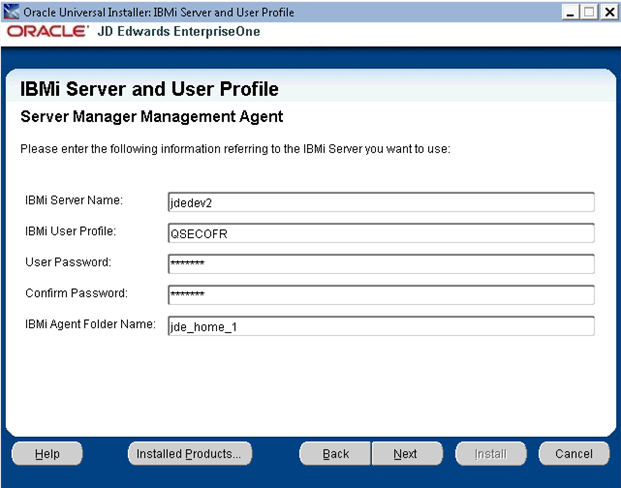Click the Oracle Universal Installer title bar icon
Image resolution: width=621 pixels, height=488 pixels.
(11, 10)
